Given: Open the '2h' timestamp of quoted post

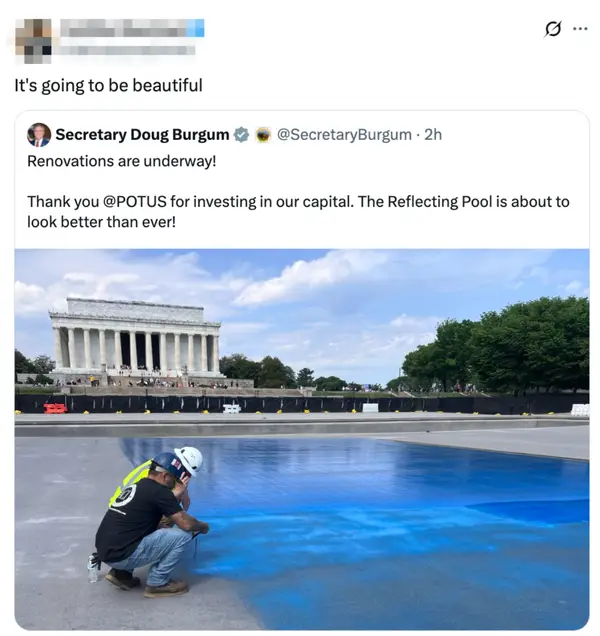Looking at the screenshot, I should click(x=433, y=135).
